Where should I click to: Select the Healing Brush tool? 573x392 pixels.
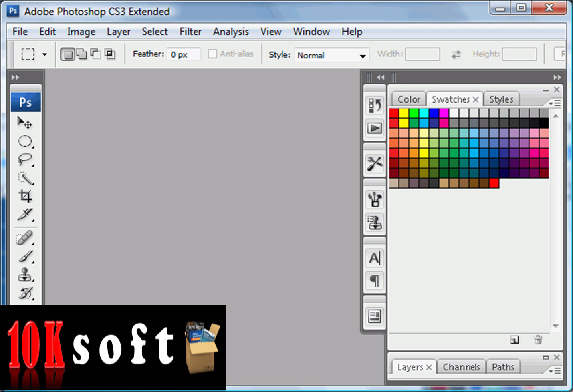point(25,238)
